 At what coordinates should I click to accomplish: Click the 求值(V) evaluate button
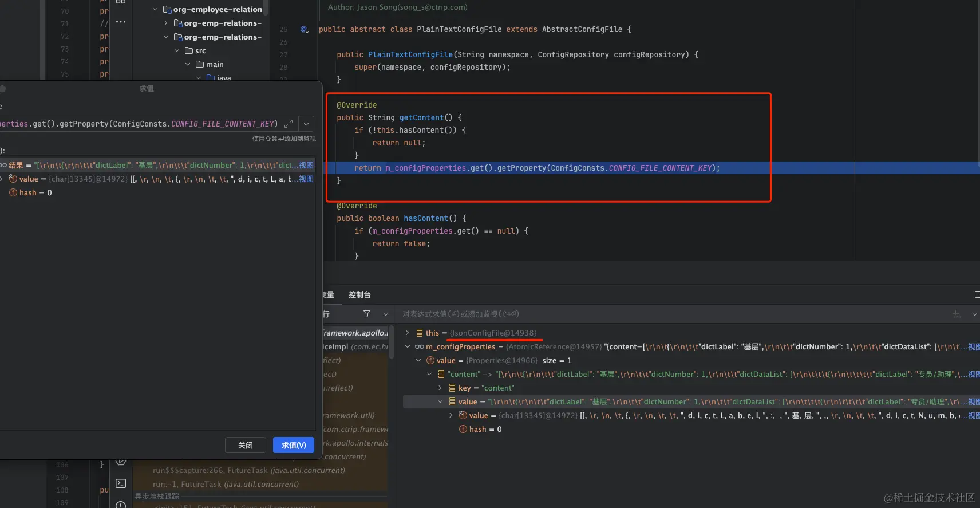[x=294, y=445]
